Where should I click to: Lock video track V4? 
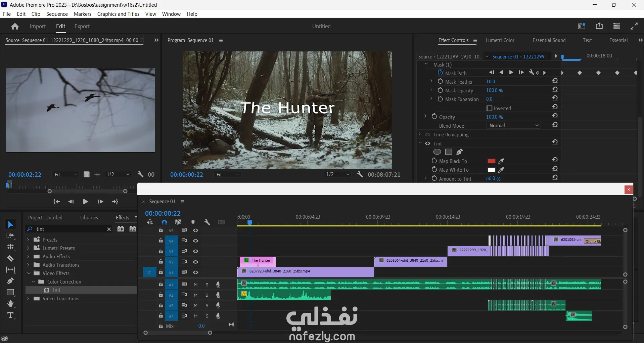click(x=161, y=241)
